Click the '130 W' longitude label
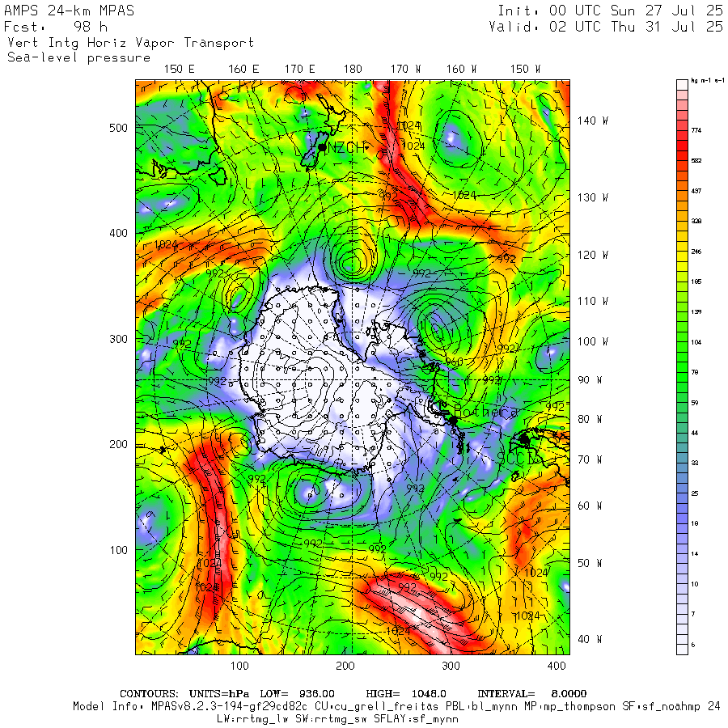Viewport: 728px width, 728px height. click(593, 197)
